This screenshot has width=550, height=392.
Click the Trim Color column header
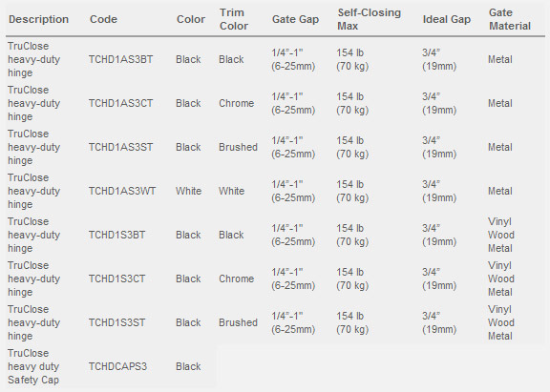click(234, 19)
